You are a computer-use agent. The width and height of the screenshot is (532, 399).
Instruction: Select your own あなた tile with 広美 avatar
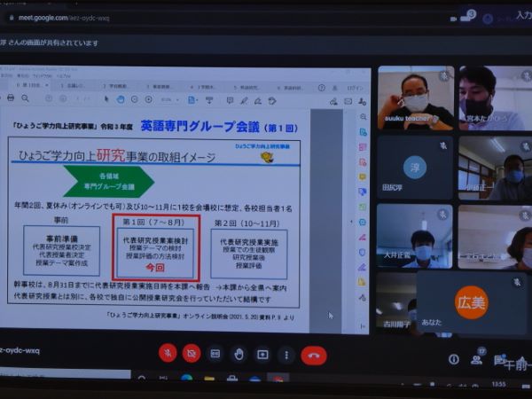tap(472, 303)
